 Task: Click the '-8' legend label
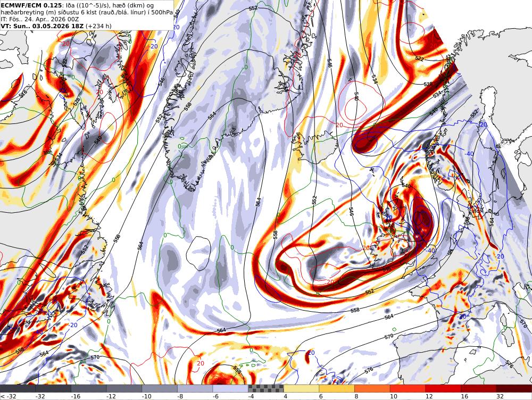click(x=180, y=396)
